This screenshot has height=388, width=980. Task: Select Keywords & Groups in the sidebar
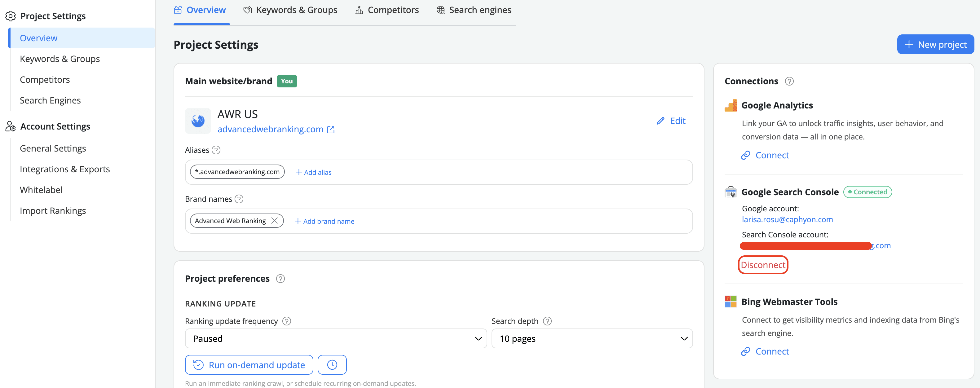60,59
